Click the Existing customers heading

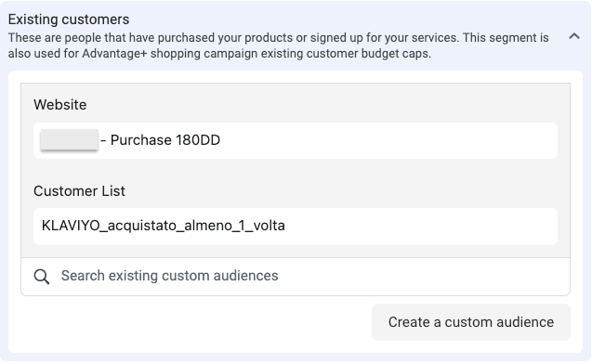(x=69, y=19)
